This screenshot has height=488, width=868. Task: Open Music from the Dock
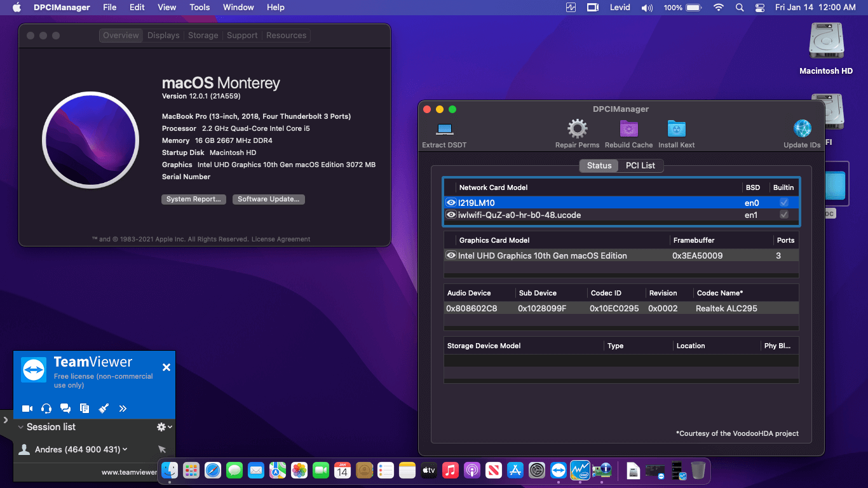pos(451,470)
